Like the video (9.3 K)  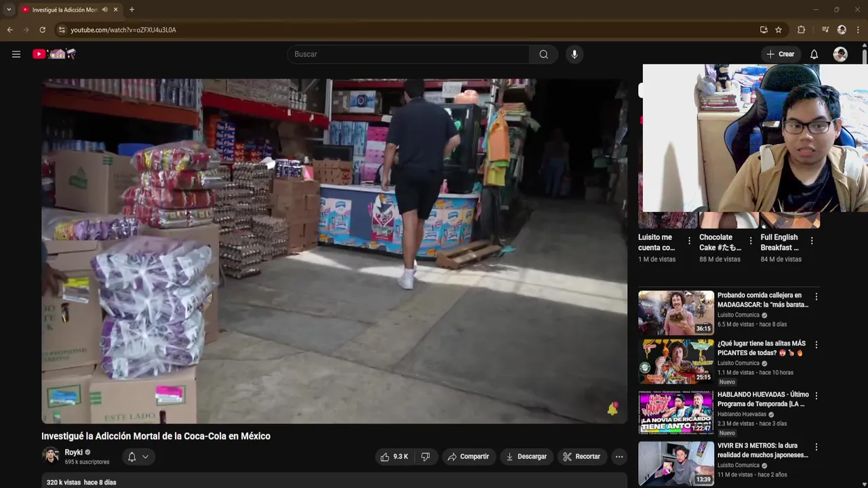395,457
